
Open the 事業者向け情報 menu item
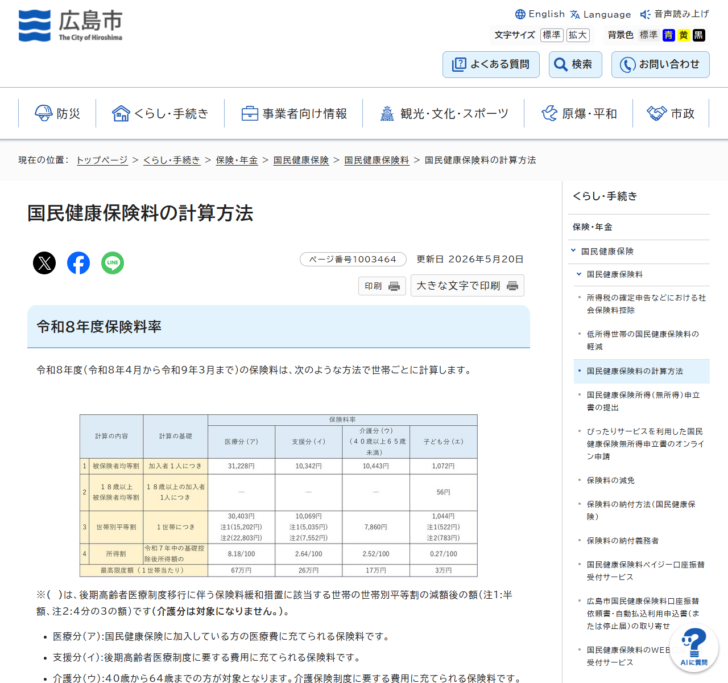(x=294, y=113)
